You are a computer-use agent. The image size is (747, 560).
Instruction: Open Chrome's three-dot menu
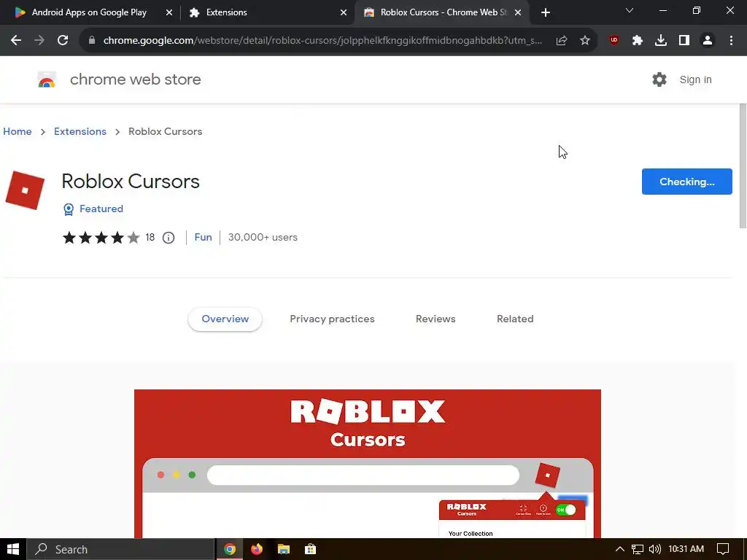click(731, 41)
